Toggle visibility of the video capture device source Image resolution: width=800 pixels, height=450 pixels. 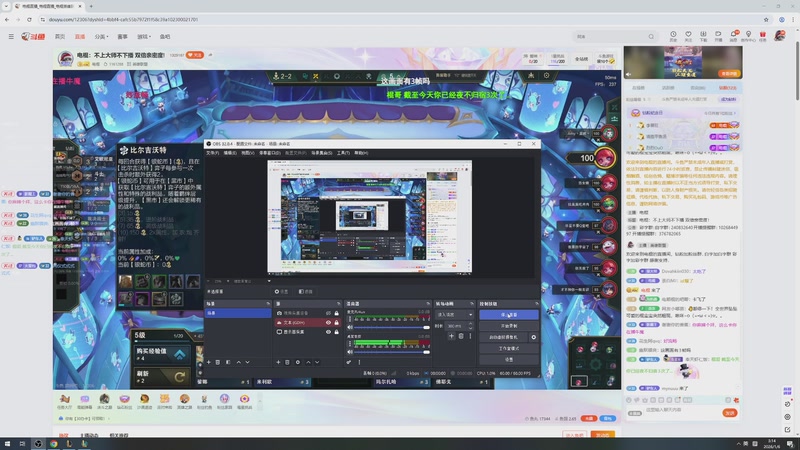[328, 313]
